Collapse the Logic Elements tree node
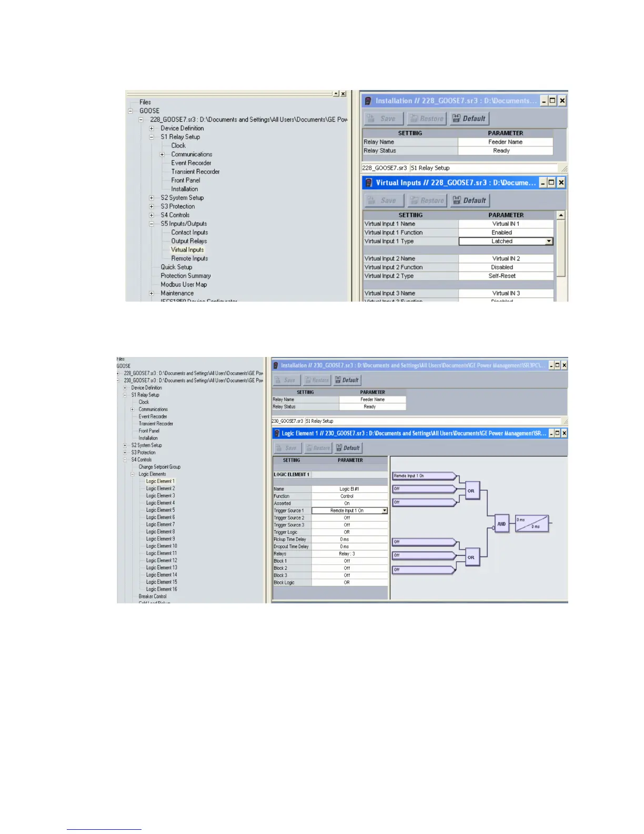 [133, 474]
